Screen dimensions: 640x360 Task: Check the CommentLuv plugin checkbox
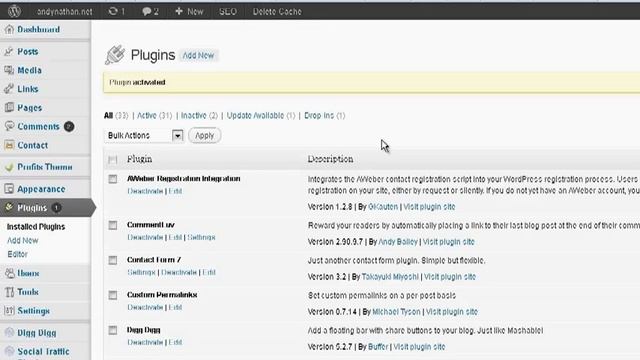tap(113, 225)
